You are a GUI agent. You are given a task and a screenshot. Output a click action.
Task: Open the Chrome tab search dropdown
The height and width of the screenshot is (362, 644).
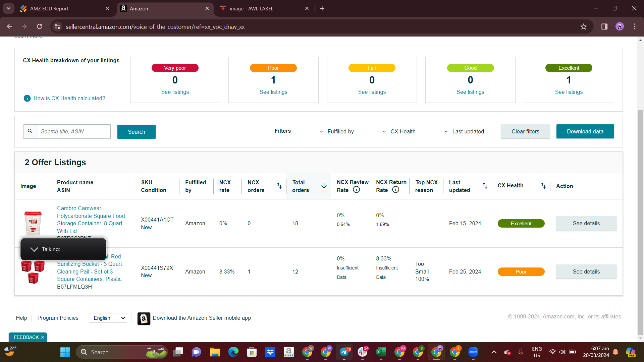(8, 8)
